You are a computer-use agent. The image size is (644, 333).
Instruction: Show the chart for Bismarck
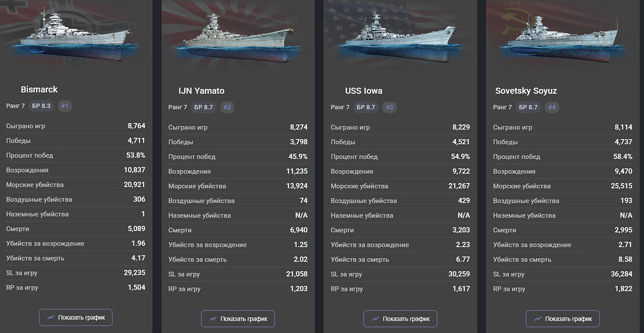click(75, 318)
